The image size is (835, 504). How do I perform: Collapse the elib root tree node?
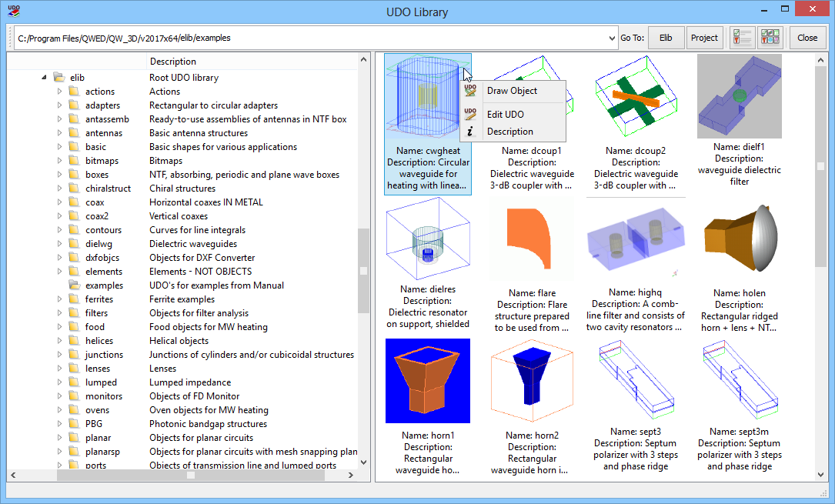coord(44,78)
